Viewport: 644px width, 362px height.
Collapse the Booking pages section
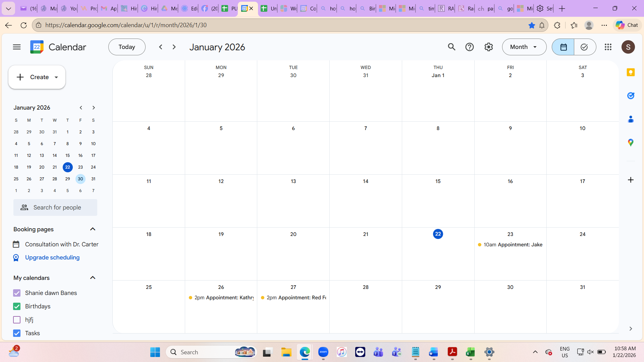pos(93,229)
